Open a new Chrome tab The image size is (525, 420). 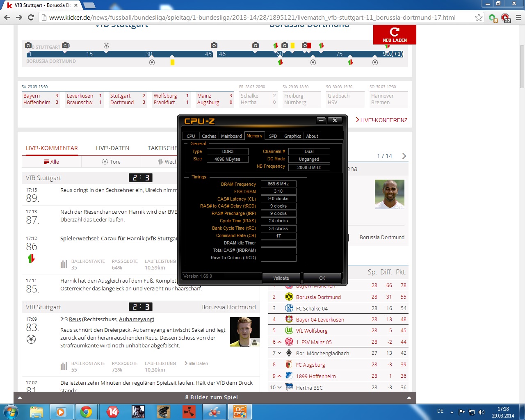click(x=89, y=5)
